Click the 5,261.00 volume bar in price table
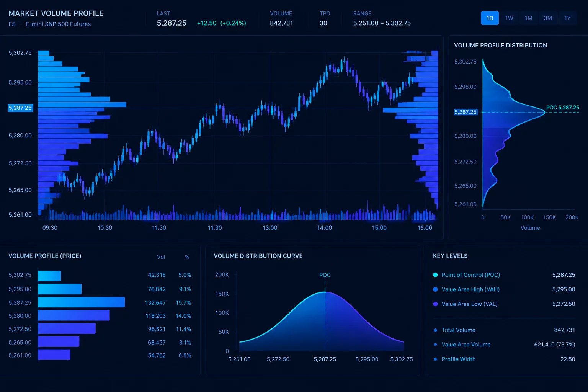The height and width of the screenshot is (392, 588). coord(54,355)
